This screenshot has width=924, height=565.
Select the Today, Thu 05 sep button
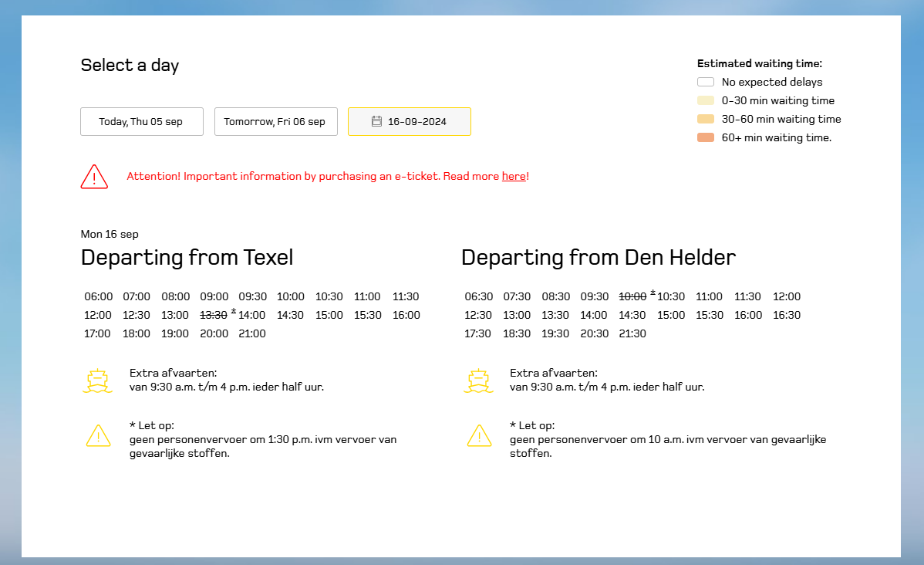tap(142, 121)
